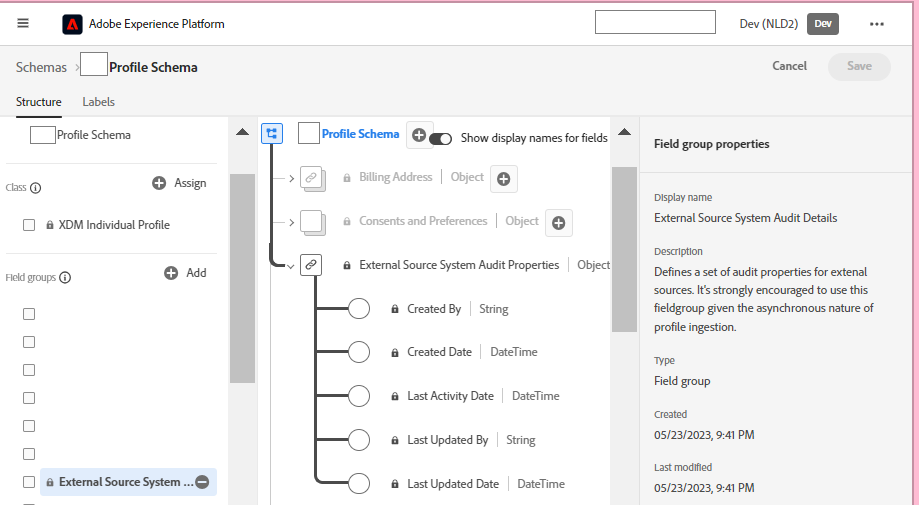Click info icon next to Field groups
The width and height of the screenshot is (919, 505).
coord(65,278)
